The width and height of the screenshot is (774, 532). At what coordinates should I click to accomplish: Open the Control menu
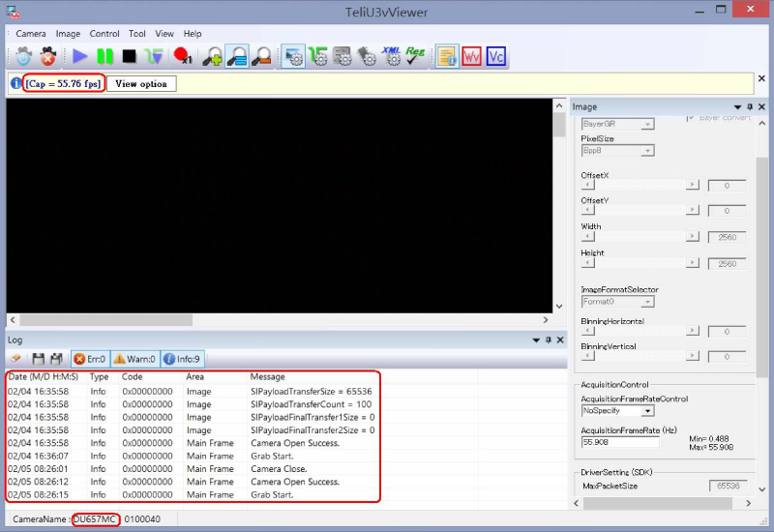[104, 34]
